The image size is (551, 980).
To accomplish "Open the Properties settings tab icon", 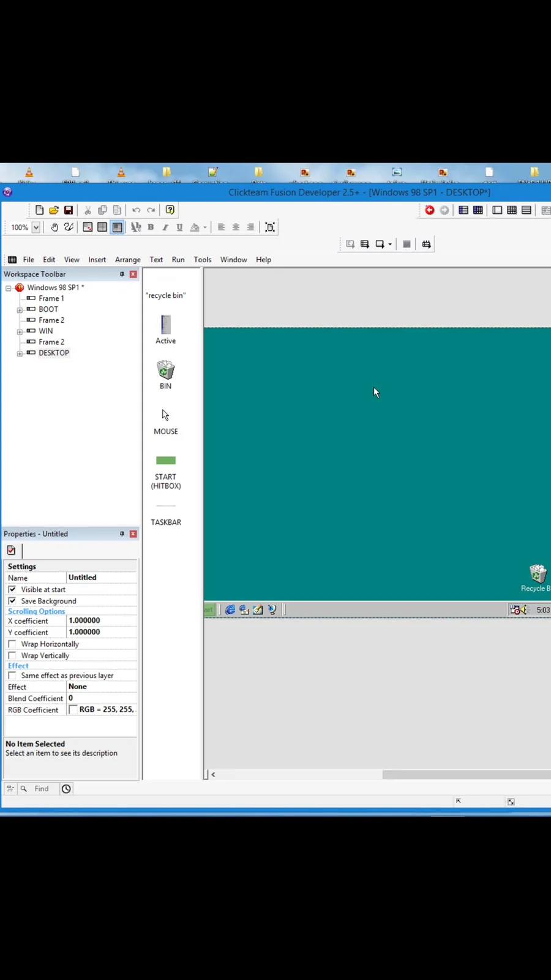I will point(11,550).
